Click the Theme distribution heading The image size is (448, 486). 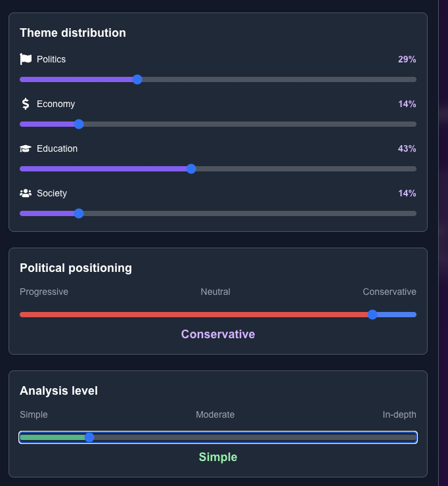pos(73,33)
